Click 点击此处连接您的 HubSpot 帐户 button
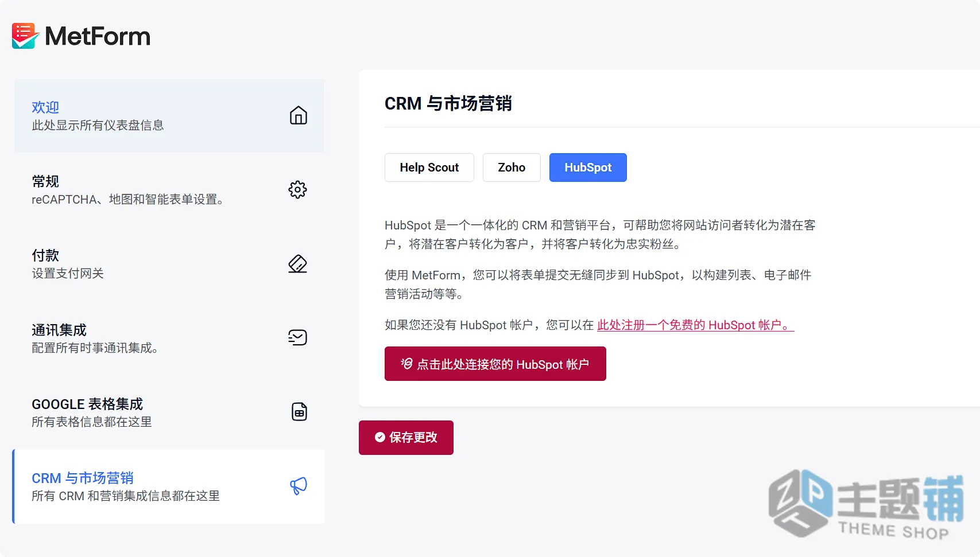 [x=495, y=364]
